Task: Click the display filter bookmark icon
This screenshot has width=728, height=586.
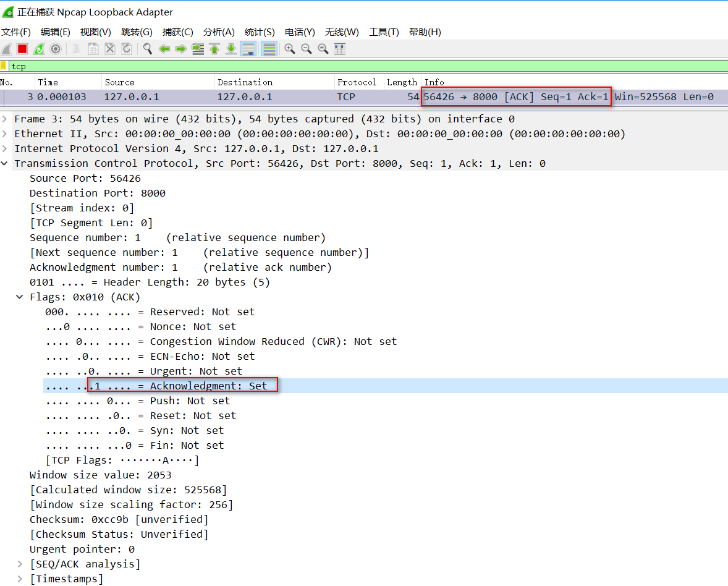Action: 4,66
